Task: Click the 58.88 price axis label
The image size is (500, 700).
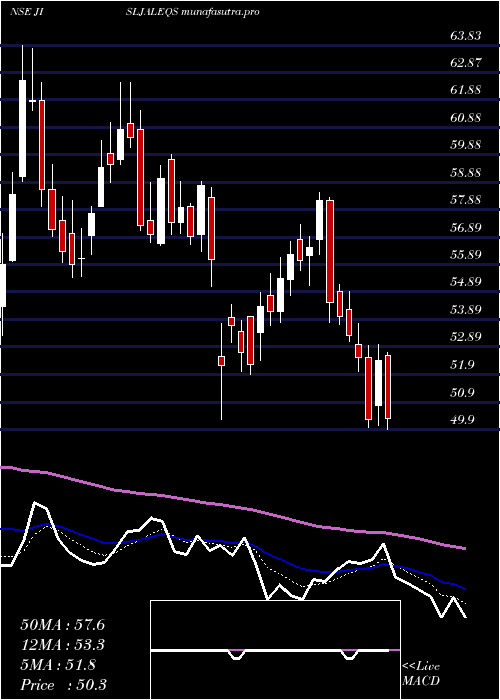Action: [466, 173]
